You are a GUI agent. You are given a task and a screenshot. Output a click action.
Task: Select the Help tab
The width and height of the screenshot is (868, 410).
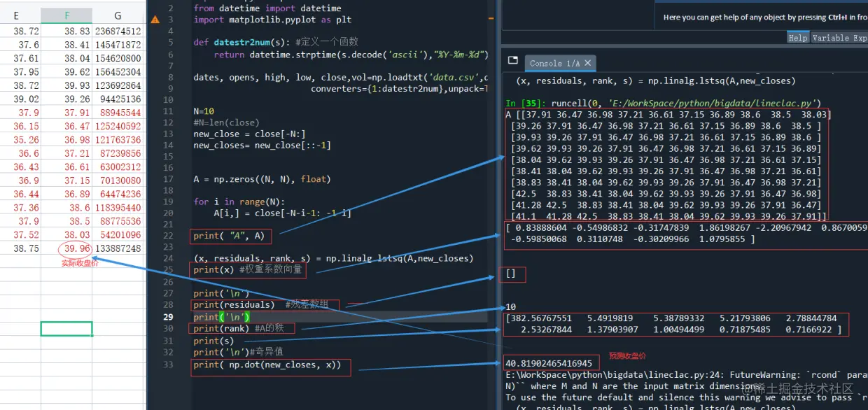(797, 37)
